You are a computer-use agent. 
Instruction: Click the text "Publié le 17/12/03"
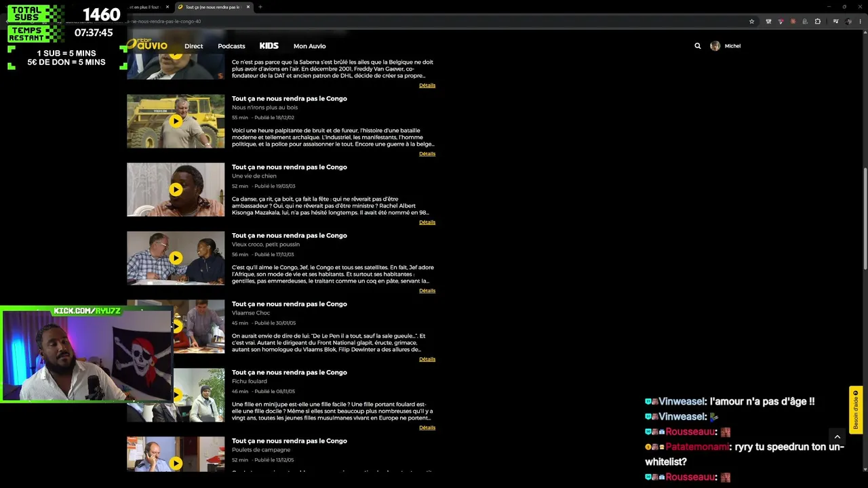(x=274, y=255)
